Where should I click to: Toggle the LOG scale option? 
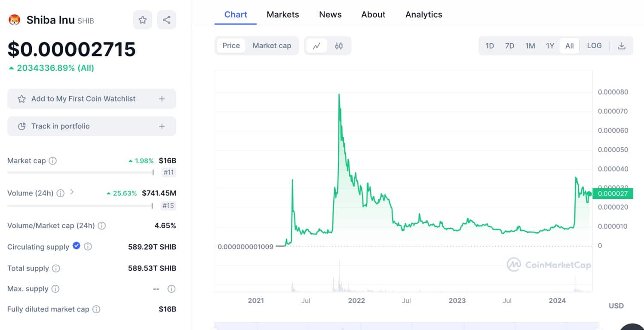[594, 46]
